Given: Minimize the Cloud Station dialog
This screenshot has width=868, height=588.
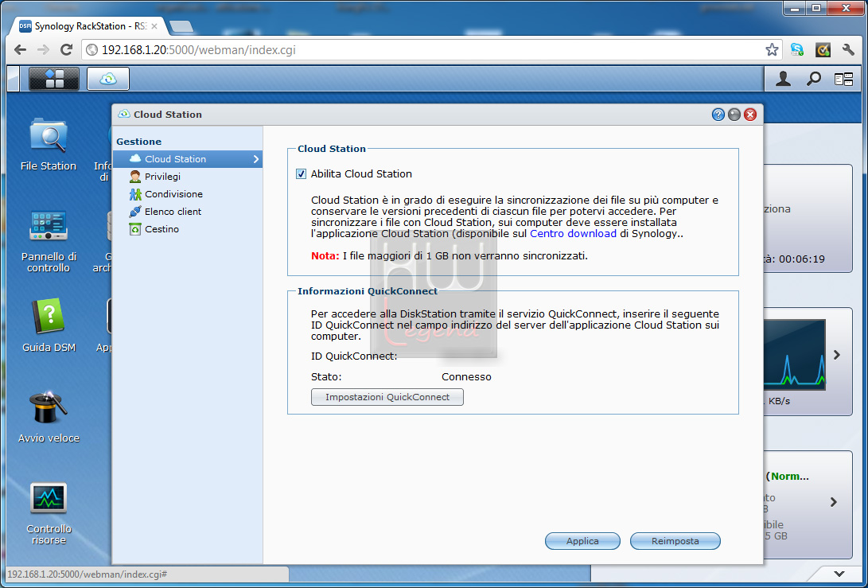Looking at the screenshot, I should (x=734, y=115).
